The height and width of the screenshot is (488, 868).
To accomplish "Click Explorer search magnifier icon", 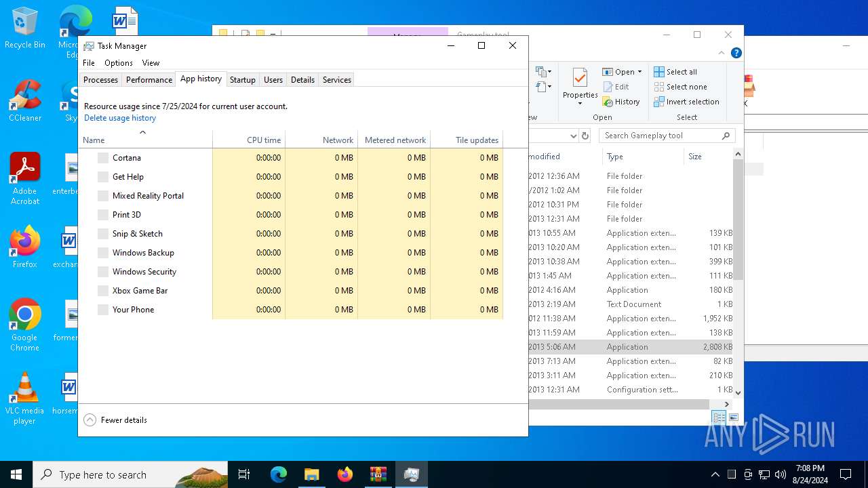I will pos(726,136).
